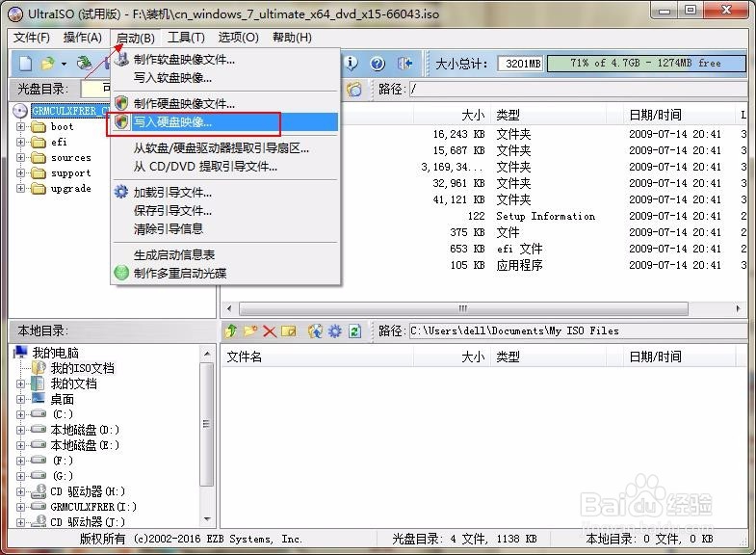
Task: Choose 写入软盘映像... menu entry
Action: coord(225,77)
